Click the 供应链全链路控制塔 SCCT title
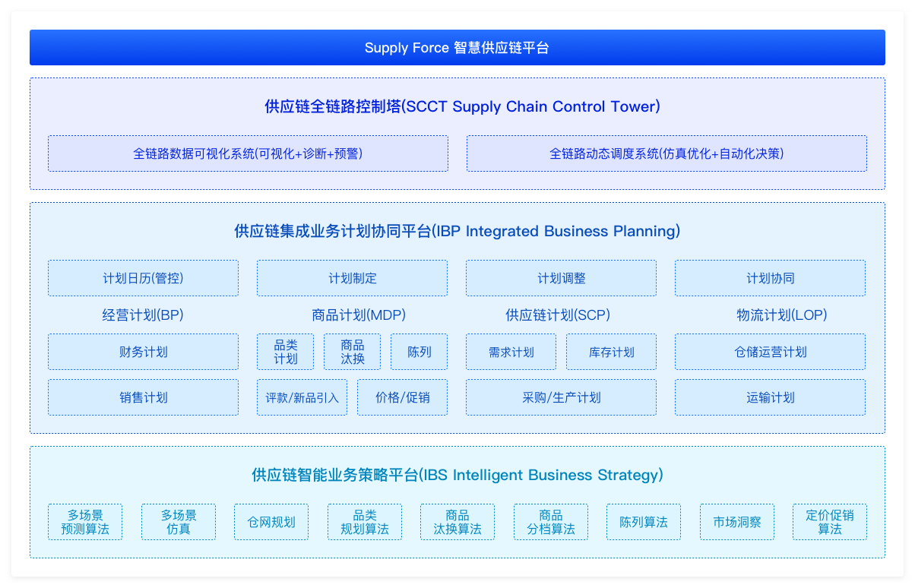This screenshot has height=588, width=915. pos(463,106)
